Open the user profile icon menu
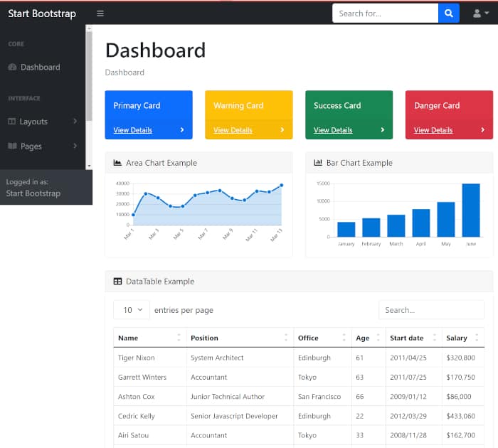The image size is (498, 448). [x=480, y=14]
